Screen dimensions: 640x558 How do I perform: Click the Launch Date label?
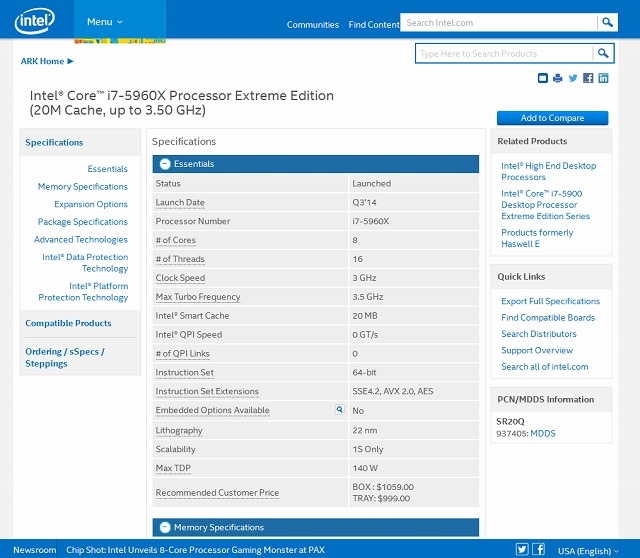coord(180,202)
